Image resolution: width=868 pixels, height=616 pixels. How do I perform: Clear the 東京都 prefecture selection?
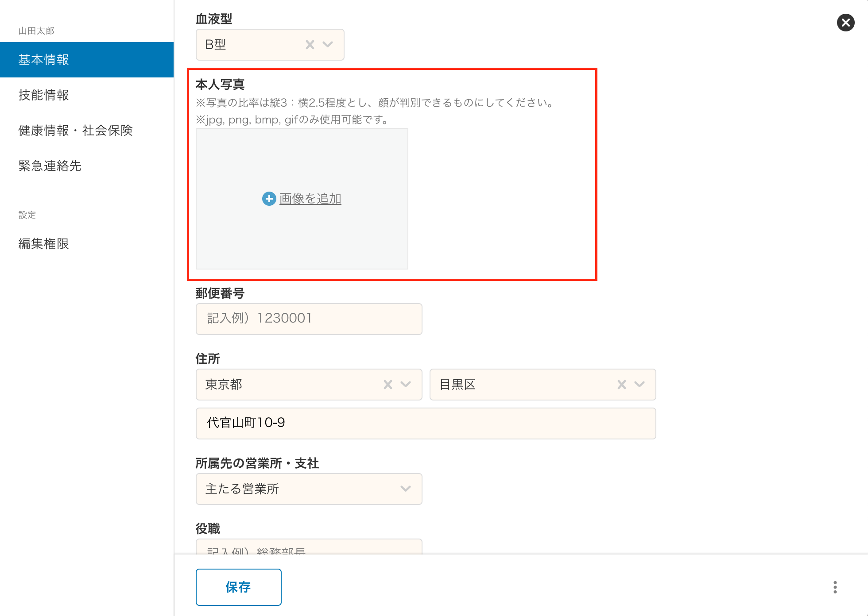coord(388,385)
